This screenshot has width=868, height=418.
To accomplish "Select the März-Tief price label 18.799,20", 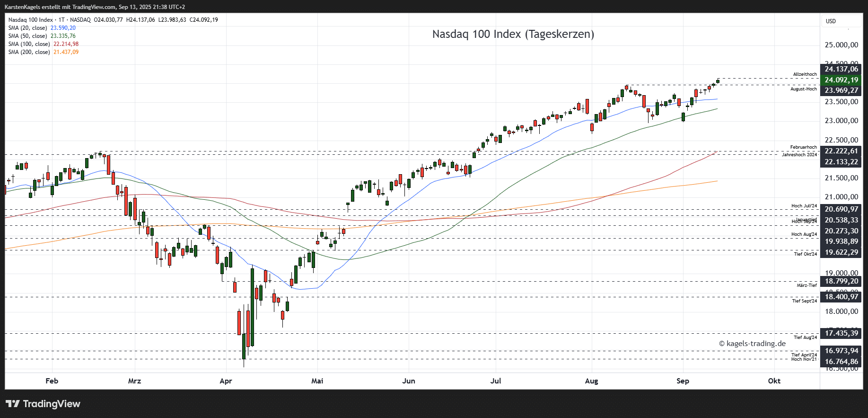I will [841, 281].
